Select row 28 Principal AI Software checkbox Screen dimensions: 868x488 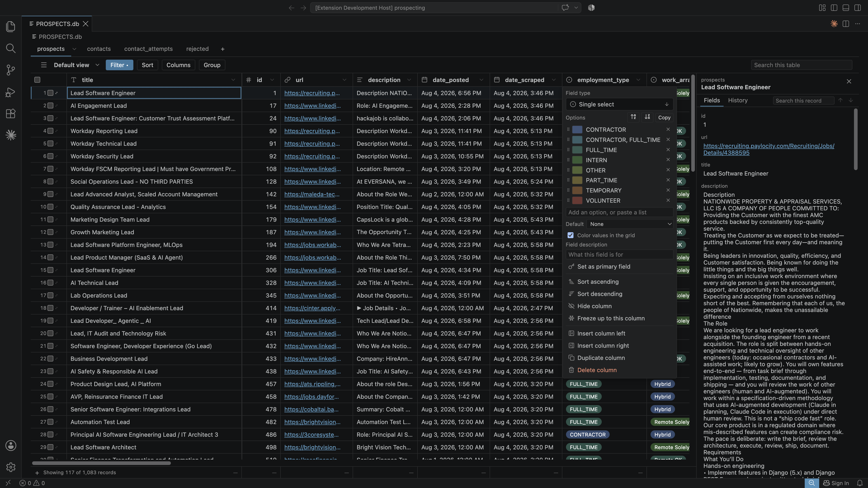pos(51,434)
